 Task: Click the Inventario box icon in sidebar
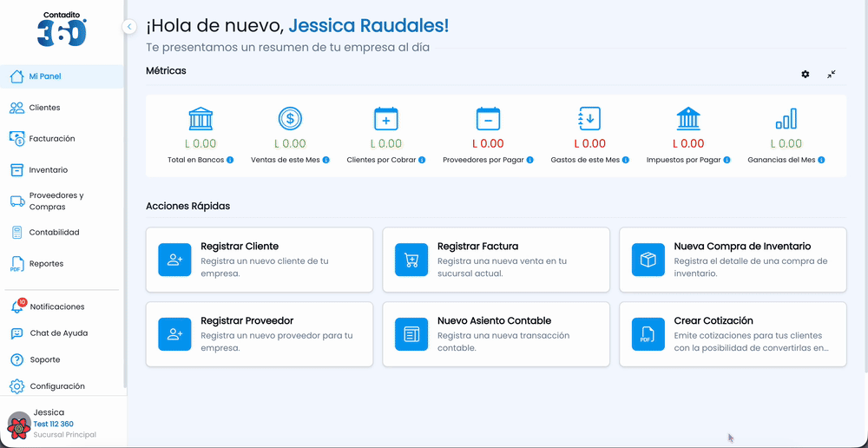coord(16,170)
